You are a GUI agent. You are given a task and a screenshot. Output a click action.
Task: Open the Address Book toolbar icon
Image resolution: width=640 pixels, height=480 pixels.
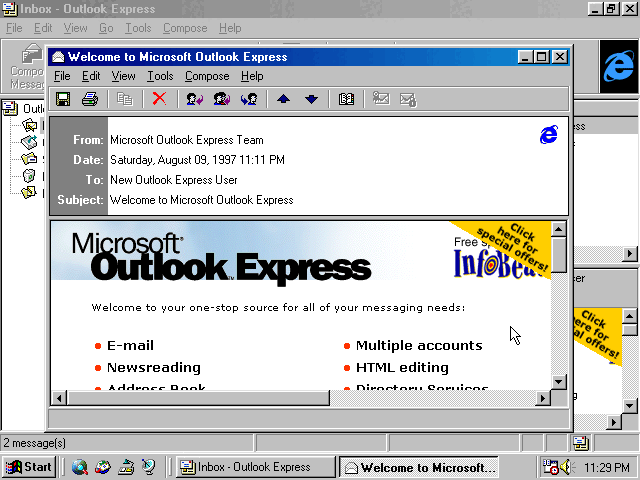coord(346,99)
